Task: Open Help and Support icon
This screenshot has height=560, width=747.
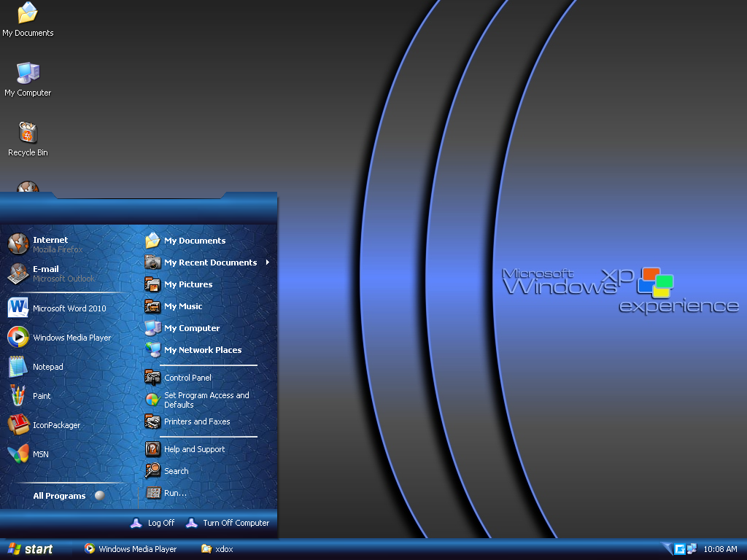Action: tap(152, 449)
